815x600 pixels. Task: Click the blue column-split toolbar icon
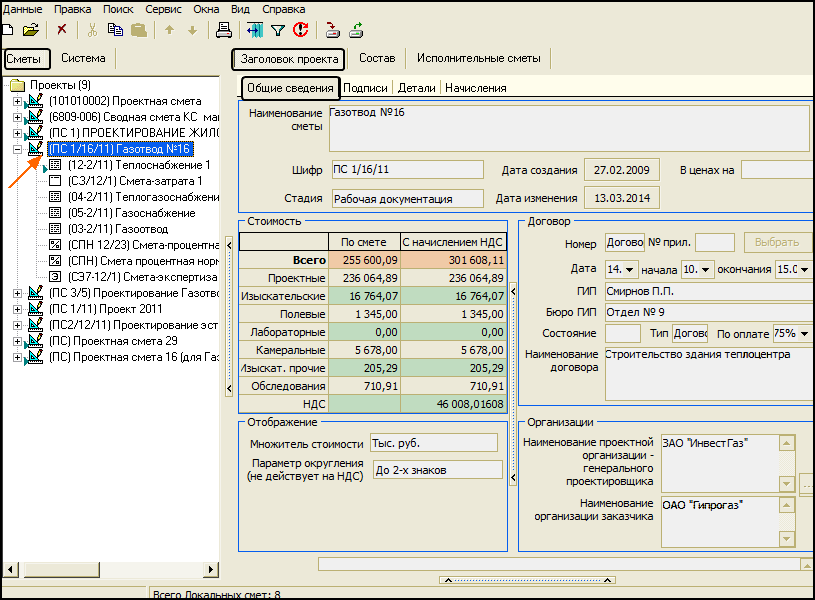(x=255, y=30)
